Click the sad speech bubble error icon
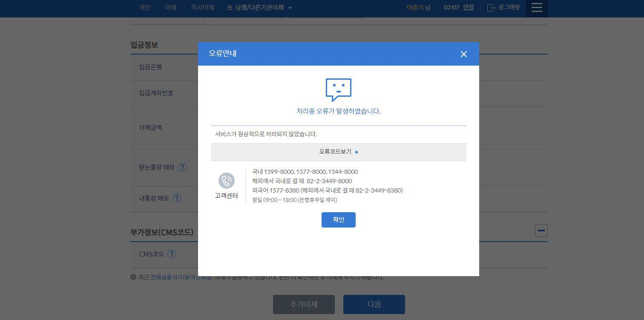The width and height of the screenshot is (644, 320). tap(339, 89)
